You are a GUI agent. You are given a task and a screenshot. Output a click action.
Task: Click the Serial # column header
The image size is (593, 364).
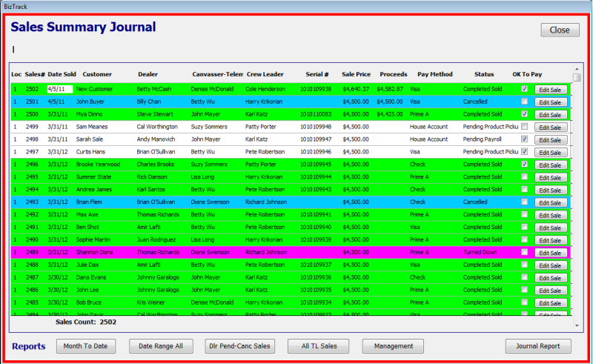tap(317, 74)
